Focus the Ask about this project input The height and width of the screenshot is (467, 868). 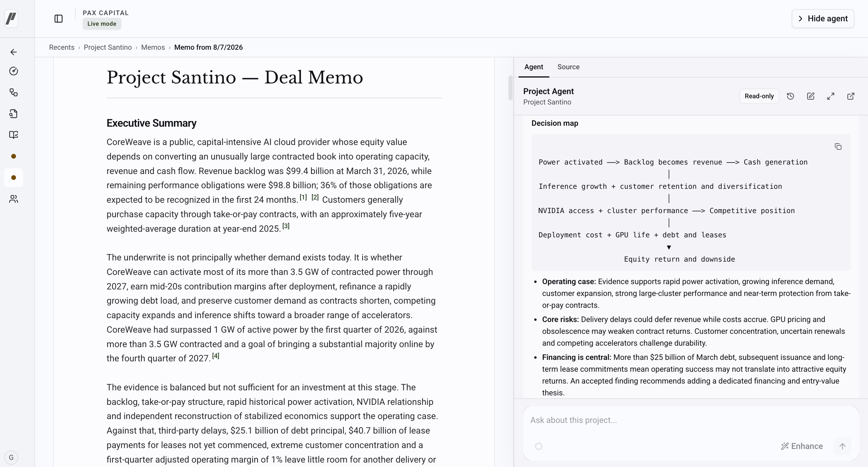691,420
